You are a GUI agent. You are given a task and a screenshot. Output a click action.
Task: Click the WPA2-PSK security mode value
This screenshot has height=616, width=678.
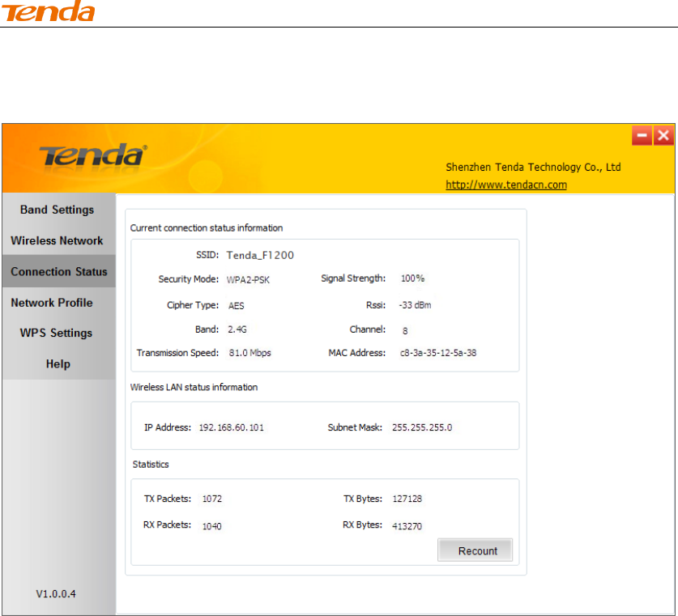pyautogui.click(x=248, y=280)
